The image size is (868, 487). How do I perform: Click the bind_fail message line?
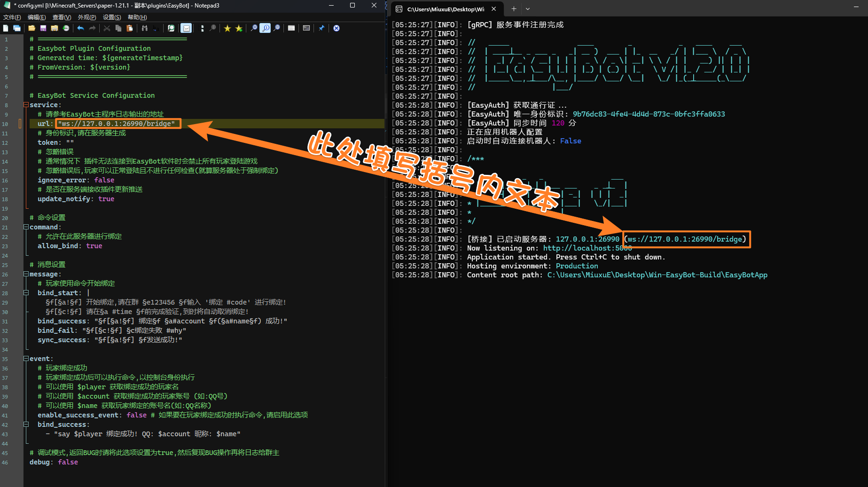click(112, 330)
